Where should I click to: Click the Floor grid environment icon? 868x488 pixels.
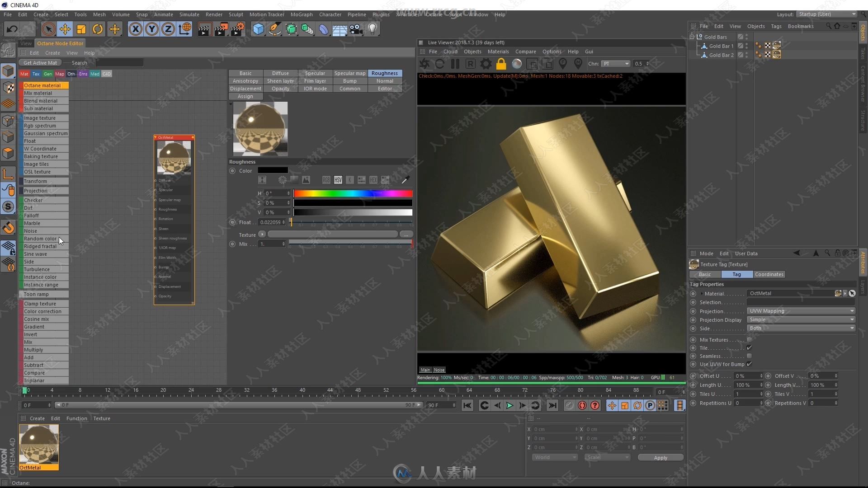click(340, 29)
